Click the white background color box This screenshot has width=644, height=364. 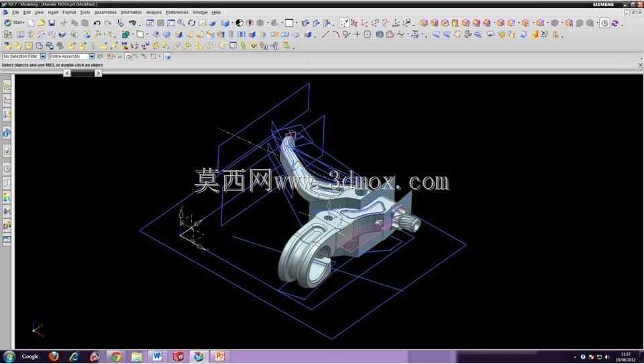[x=289, y=23]
